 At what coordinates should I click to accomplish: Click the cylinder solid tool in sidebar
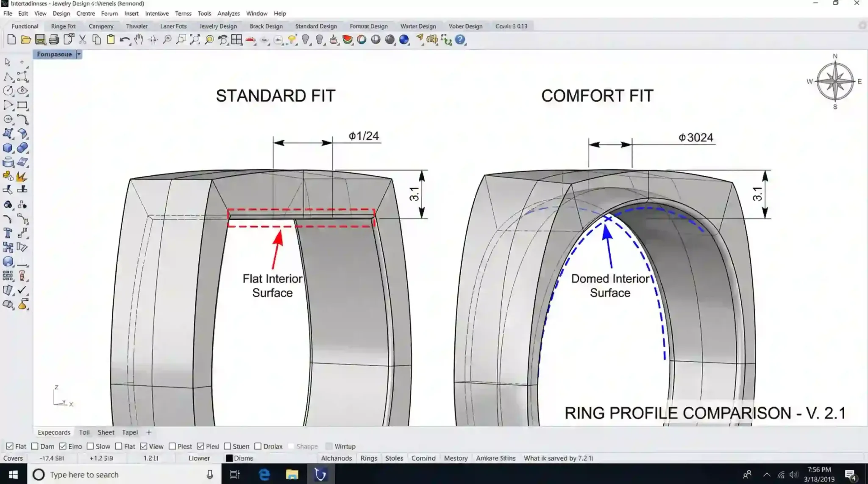[8, 162]
